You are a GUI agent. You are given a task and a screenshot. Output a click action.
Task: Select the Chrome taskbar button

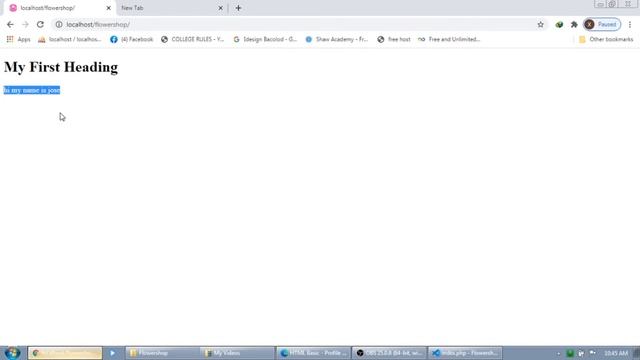click(x=65, y=353)
